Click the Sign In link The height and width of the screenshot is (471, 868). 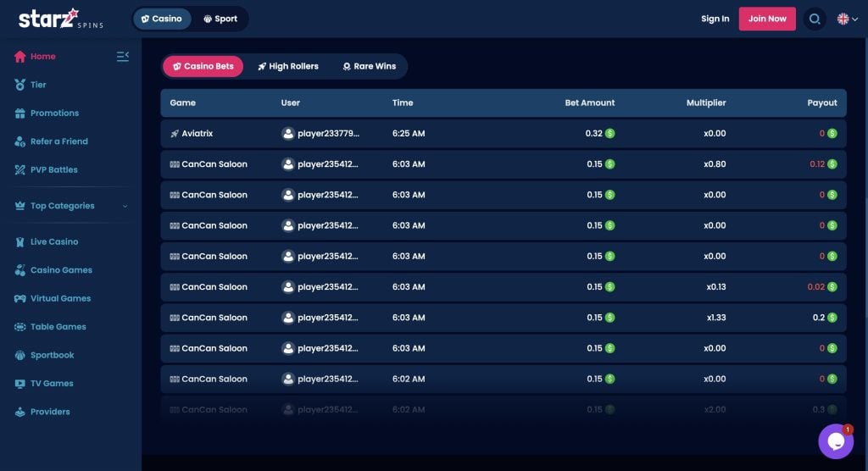point(715,19)
